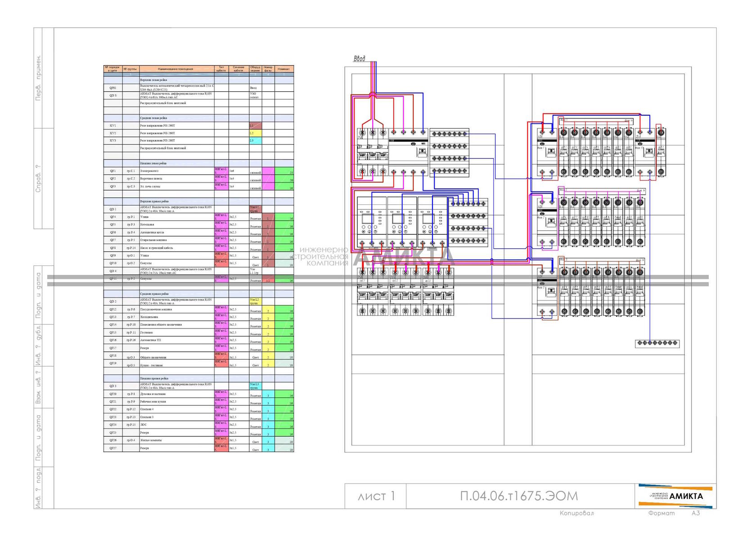Click the 'Наименование помещения' column header
The width and height of the screenshot is (756, 534).
(x=176, y=69)
